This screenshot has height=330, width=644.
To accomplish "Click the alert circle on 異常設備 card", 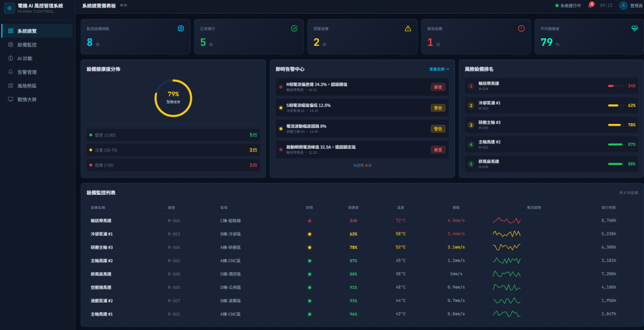I will pos(521,29).
